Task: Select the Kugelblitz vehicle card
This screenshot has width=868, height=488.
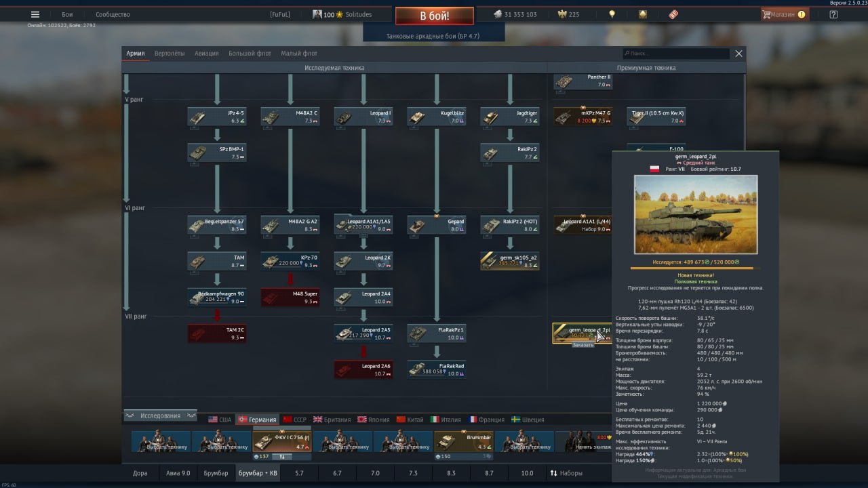Action: coord(437,117)
